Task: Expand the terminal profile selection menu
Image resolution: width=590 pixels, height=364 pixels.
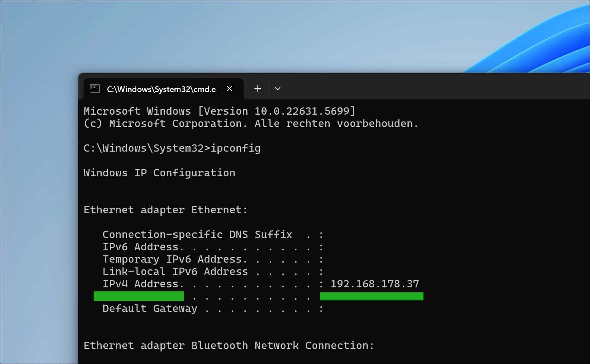Action: pyautogui.click(x=277, y=88)
